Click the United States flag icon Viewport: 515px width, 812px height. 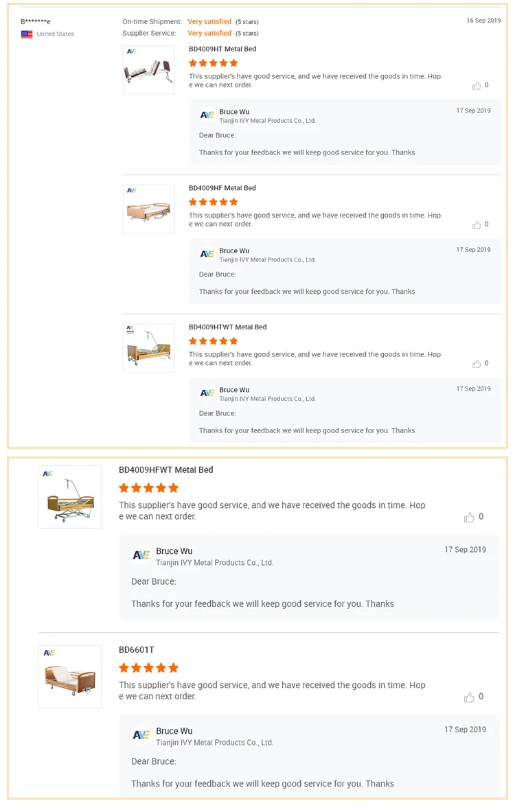27,34
